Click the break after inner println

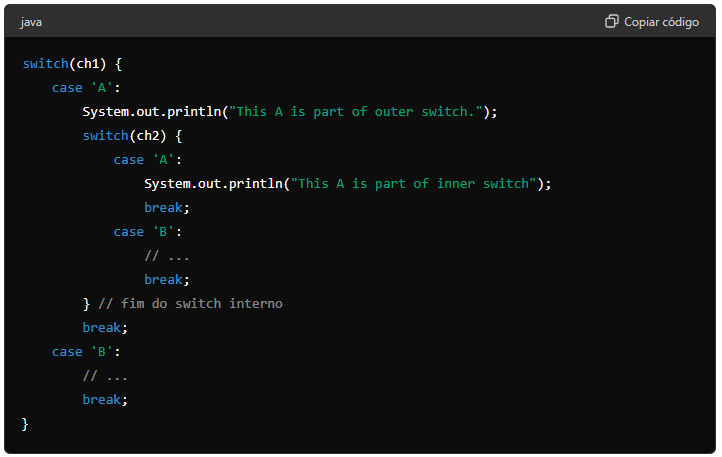point(166,208)
